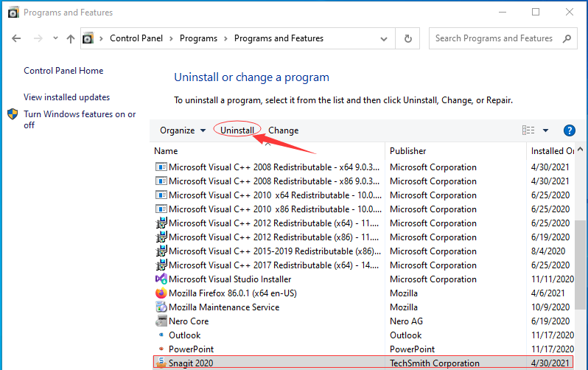The width and height of the screenshot is (588, 370).
Task: Click TechSmith Corporation publisher cell
Action: [x=434, y=363]
